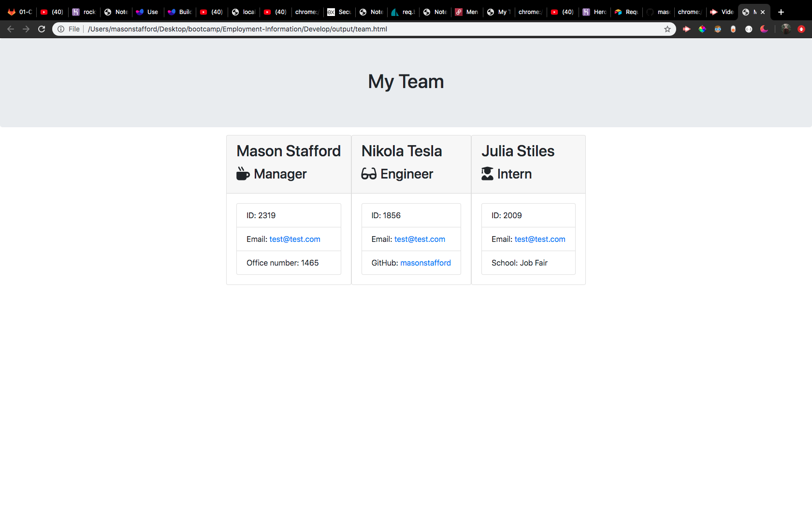This screenshot has width=812, height=508.
Task: Click the forward navigation arrow
Action: tap(26, 29)
